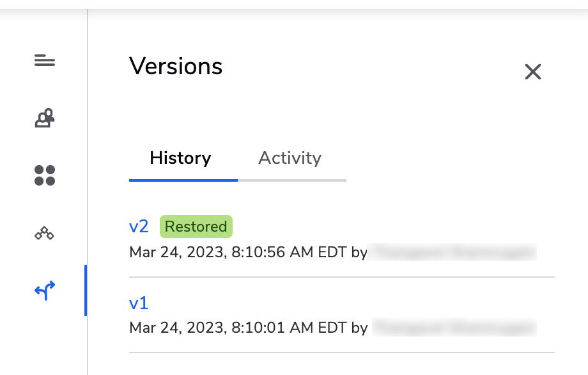Switch to the History tab
The height and width of the screenshot is (375, 588).
click(x=180, y=157)
